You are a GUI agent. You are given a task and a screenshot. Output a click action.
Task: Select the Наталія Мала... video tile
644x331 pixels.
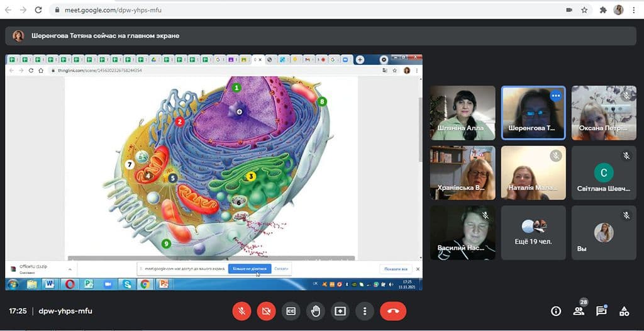(x=533, y=172)
